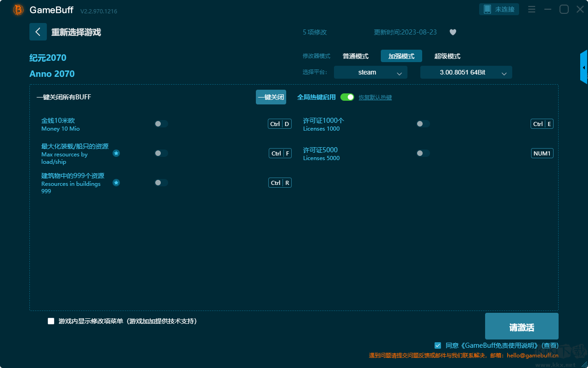Image resolution: width=588 pixels, height=368 pixels.
Task: Enable the Licenses 1000 switch
Action: click(x=423, y=124)
